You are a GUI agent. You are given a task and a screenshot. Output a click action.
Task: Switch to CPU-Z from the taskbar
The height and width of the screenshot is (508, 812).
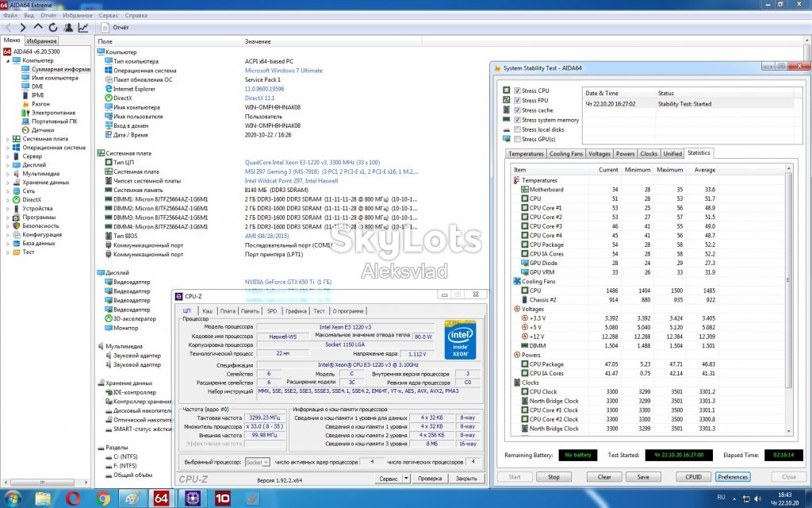[x=193, y=498]
